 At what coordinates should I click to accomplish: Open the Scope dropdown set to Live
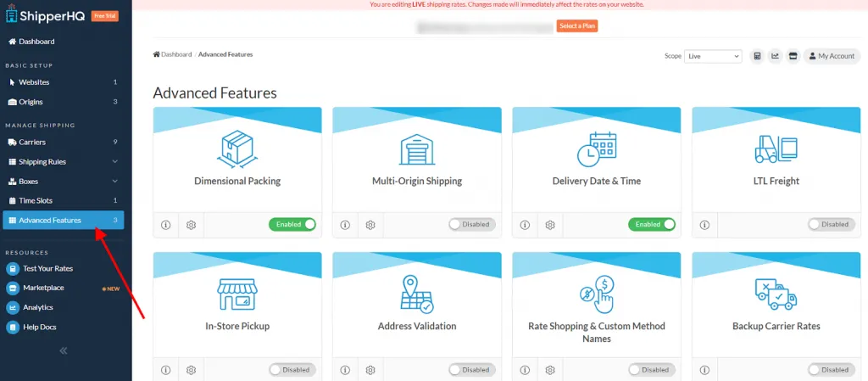click(x=713, y=56)
